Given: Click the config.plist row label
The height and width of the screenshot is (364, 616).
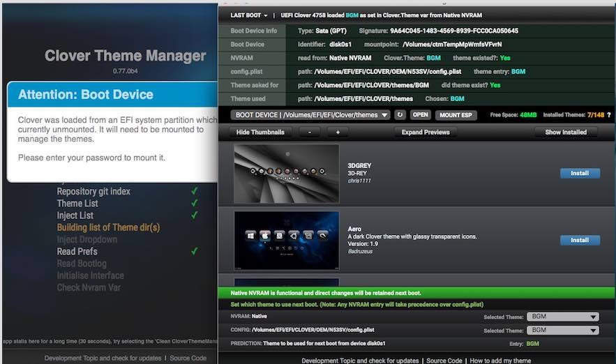Looking at the screenshot, I should click(246, 71).
